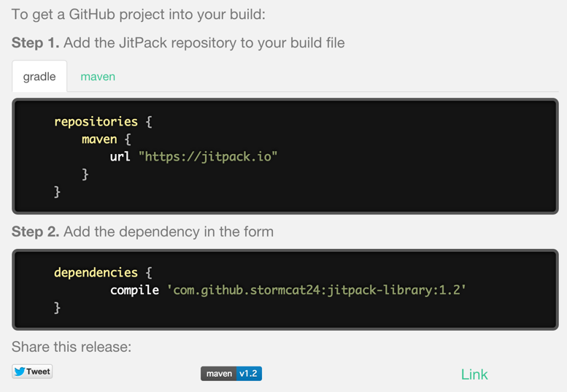The height and width of the screenshot is (392, 567).
Task: Click 'Share this release:' text
Action: tap(72, 347)
